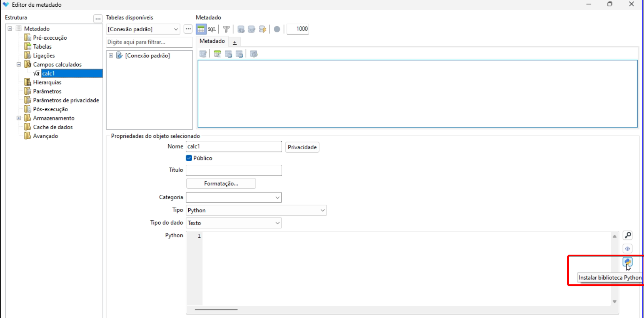This screenshot has width=644, height=318.
Task: Click the Privacidade button
Action: [x=302, y=147]
